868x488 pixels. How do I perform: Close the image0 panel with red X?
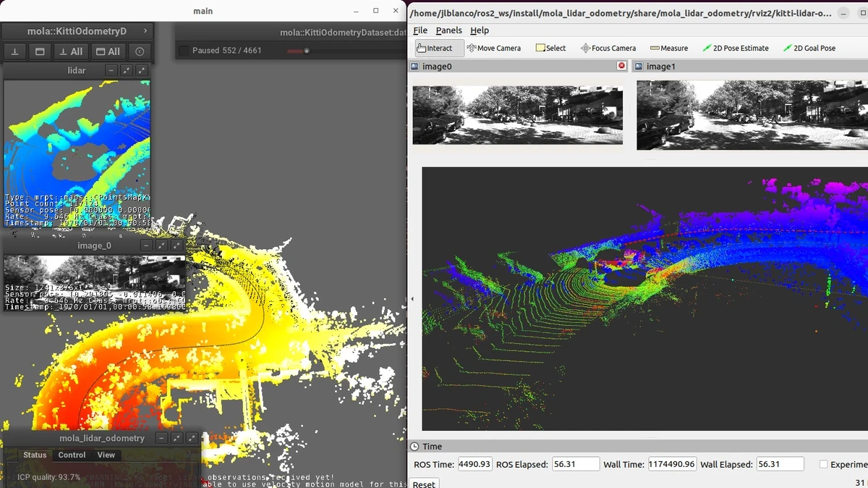[x=621, y=66]
